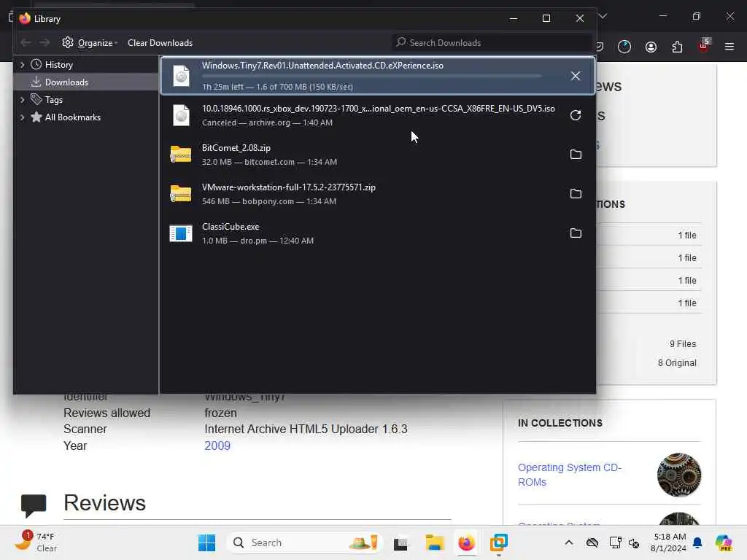Show hidden system tray icons
The width and height of the screenshot is (747, 560).
pos(569,542)
